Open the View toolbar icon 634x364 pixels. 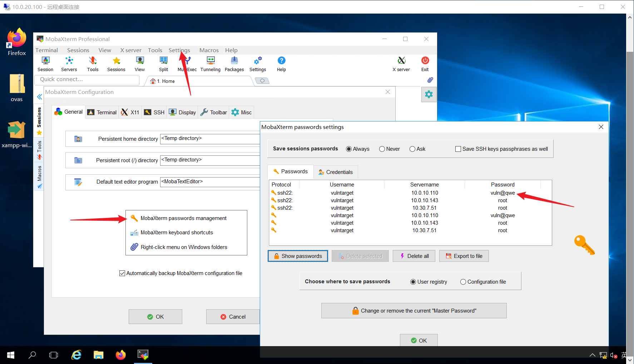(140, 64)
